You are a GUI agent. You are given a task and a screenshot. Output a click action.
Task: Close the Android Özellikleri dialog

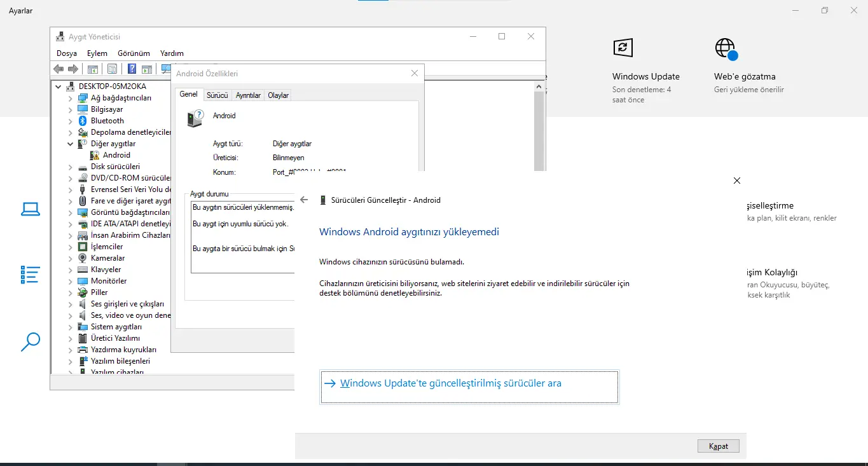click(415, 74)
